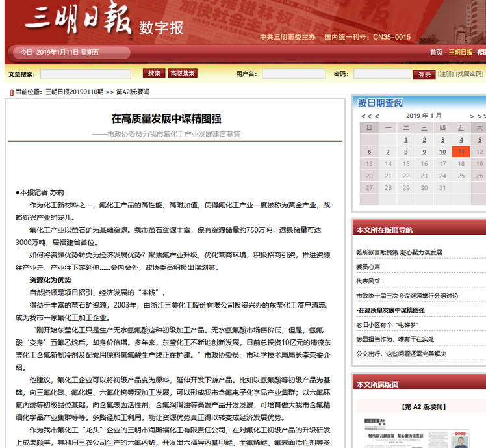Select January 8 in calendar

coord(405,152)
